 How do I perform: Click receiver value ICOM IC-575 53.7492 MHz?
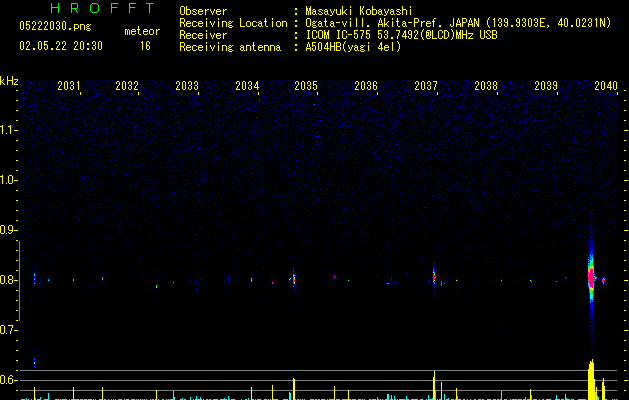tap(401, 35)
